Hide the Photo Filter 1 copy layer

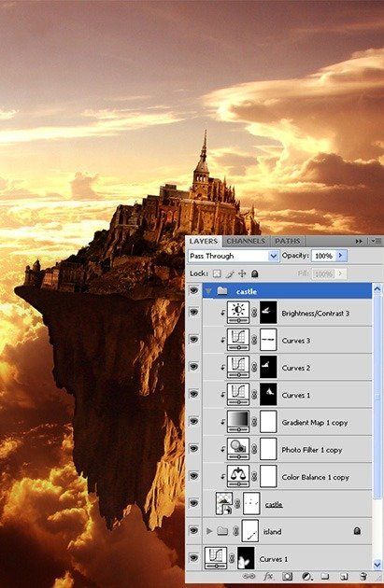tap(193, 449)
